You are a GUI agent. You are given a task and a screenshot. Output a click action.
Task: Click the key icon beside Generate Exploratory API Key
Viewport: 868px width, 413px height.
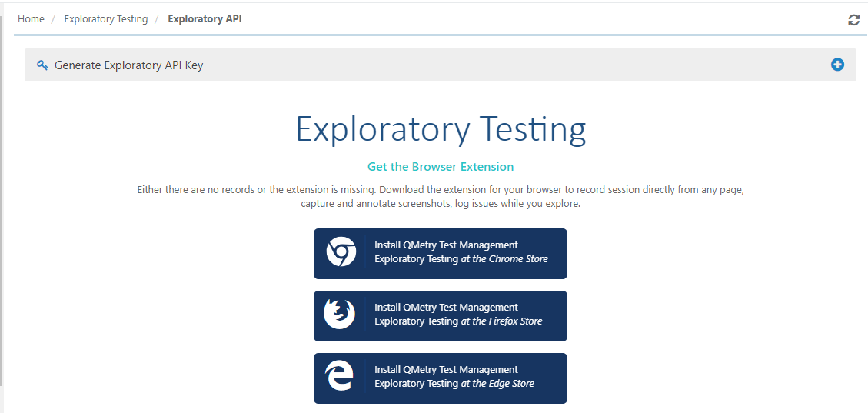click(42, 65)
